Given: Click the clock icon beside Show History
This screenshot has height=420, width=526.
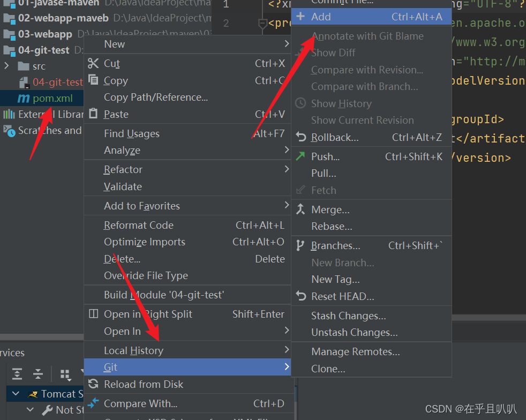Looking at the screenshot, I should (x=300, y=103).
